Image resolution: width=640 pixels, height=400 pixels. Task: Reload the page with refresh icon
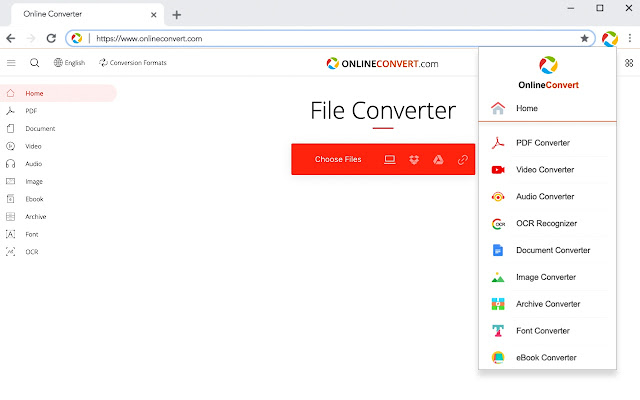click(x=51, y=38)
